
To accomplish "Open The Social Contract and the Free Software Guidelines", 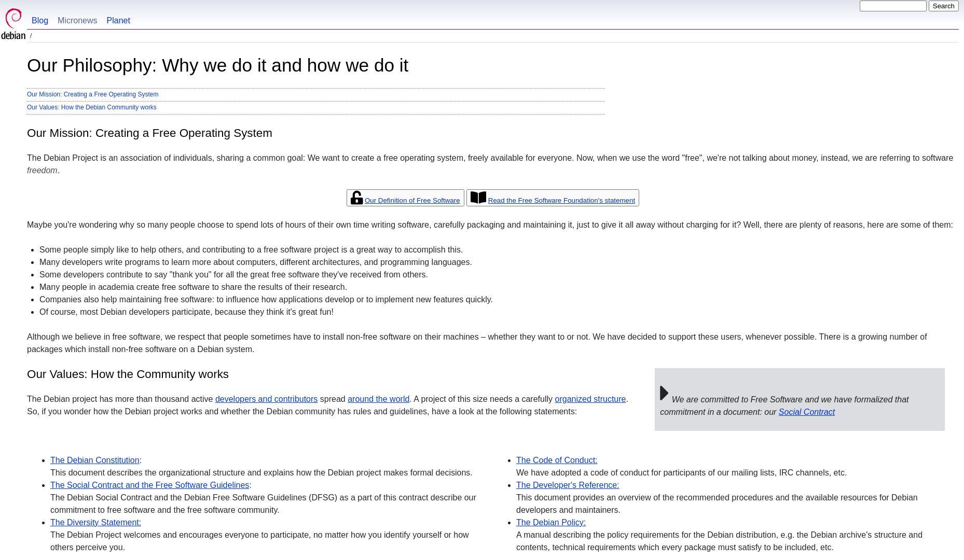I will [x=149, y=485].
